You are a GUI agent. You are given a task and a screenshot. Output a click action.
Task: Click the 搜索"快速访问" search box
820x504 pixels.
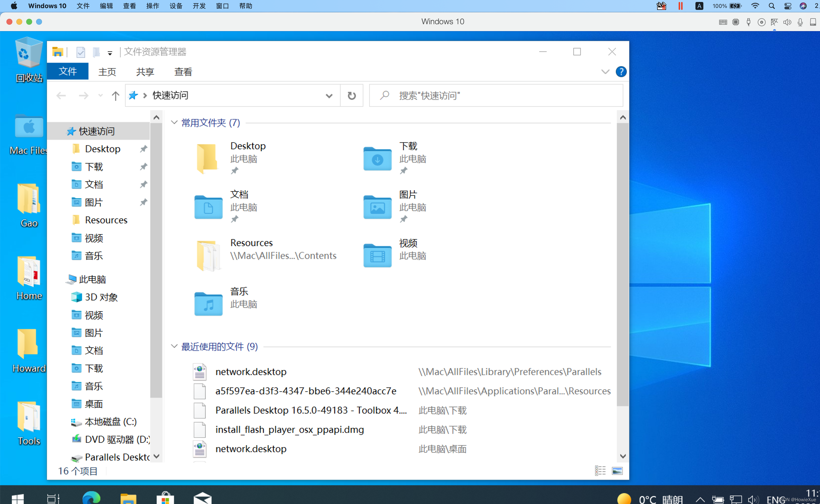tap(496, 96)
